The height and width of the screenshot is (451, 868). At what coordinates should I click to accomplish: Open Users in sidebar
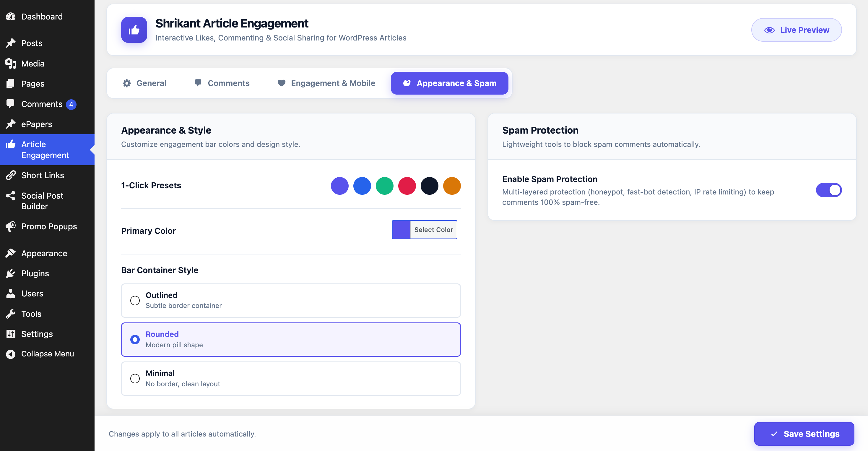(47, 293)
